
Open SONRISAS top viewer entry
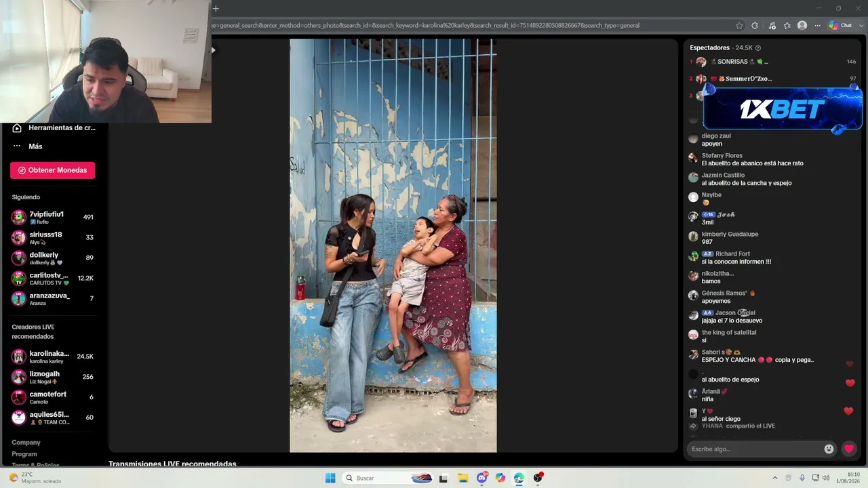click(x=773, y=62)
